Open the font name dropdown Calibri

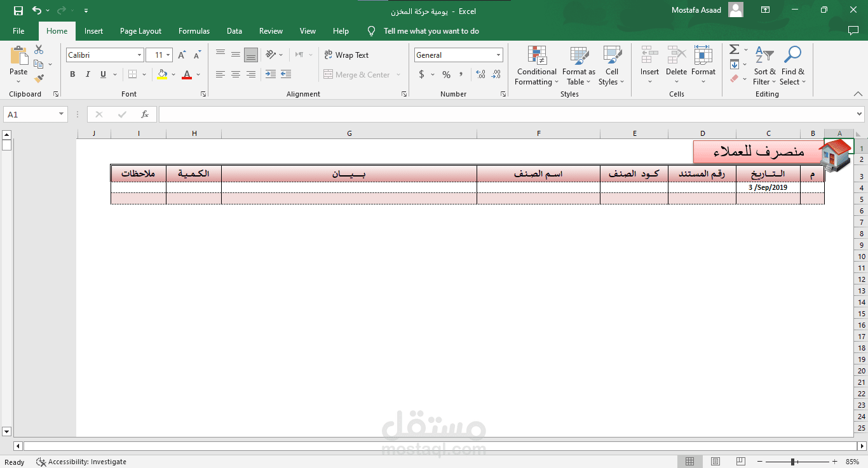point(139,55)
